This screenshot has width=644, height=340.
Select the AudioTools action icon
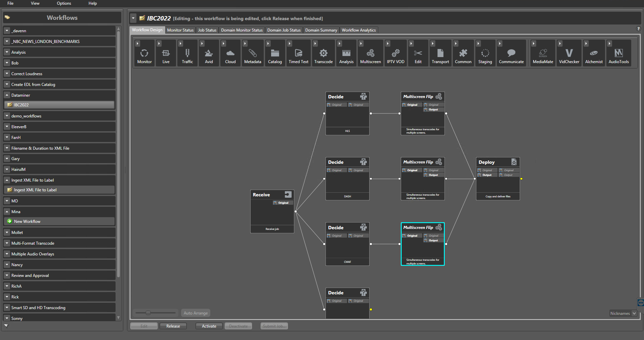tap(618, 53)
